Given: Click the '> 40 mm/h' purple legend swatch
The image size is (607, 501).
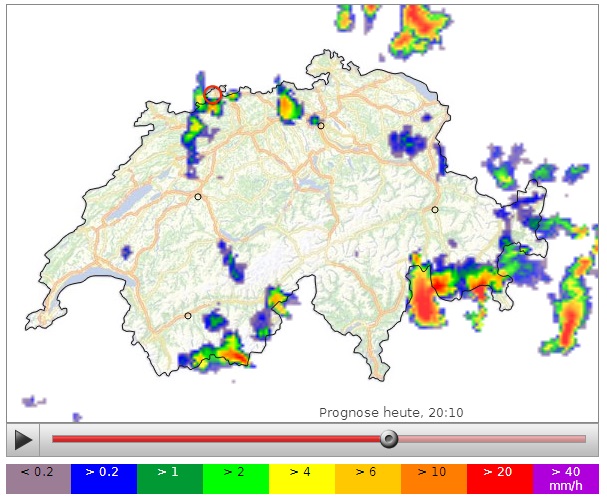Looking at the screenshot, I should point(566,479).
